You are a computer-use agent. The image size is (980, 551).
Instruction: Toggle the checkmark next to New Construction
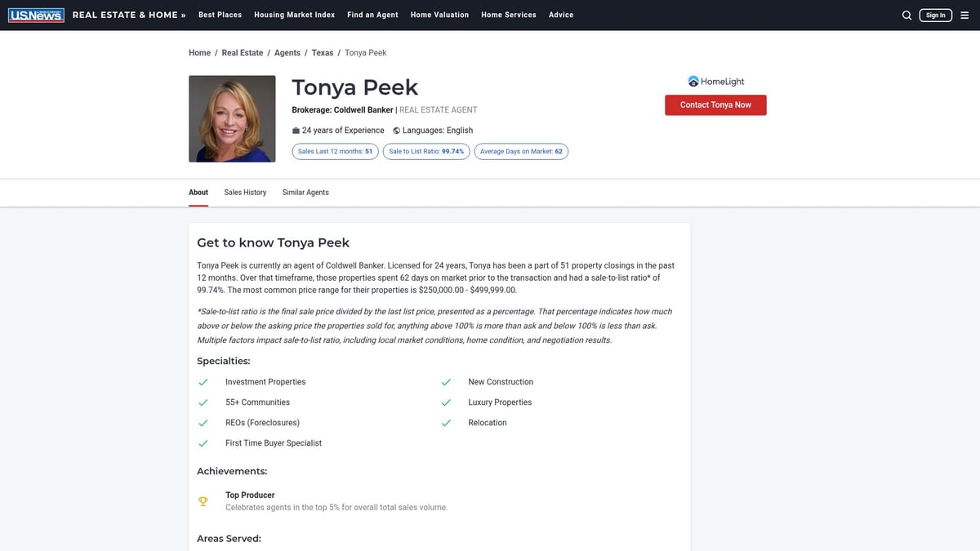pyautogui.click(x=446, y=381)
